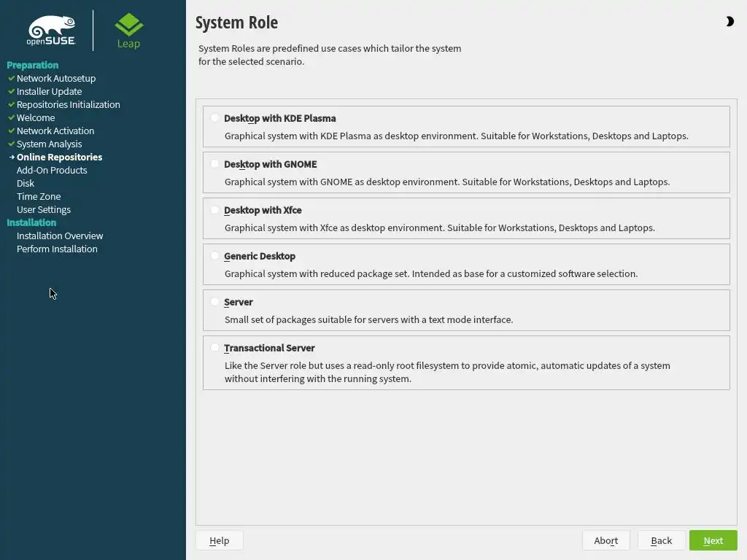
Task: Select Transactional Server radio button
Action: tap(215, 348)
